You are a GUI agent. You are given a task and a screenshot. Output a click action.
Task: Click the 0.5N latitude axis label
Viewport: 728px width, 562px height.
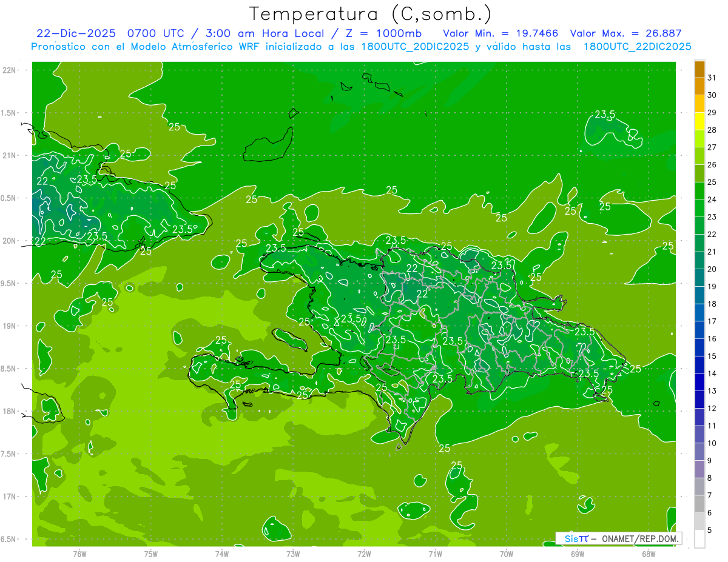click(x=8, y=198)
